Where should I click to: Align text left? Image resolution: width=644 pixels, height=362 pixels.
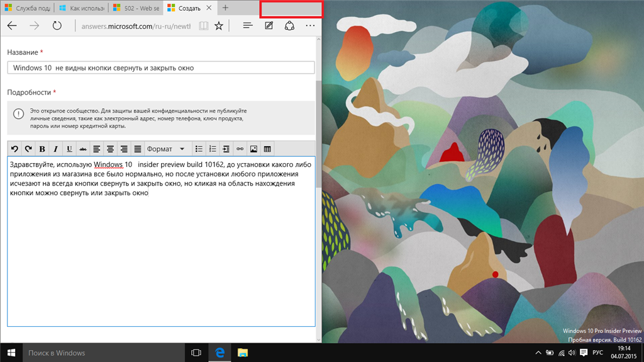[96, 149]
